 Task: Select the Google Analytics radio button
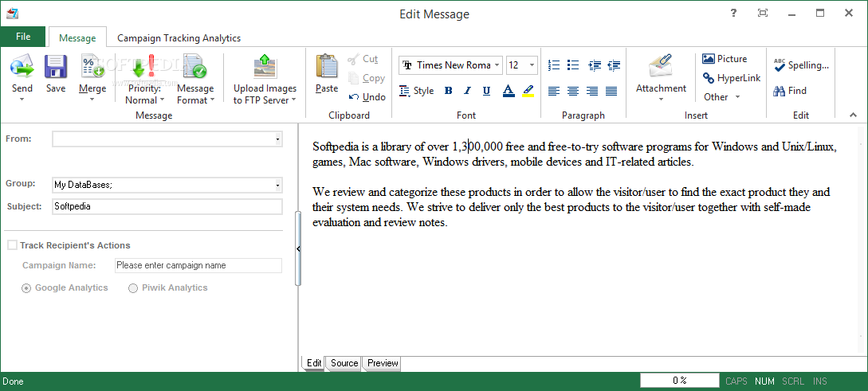tap(26, 288)
